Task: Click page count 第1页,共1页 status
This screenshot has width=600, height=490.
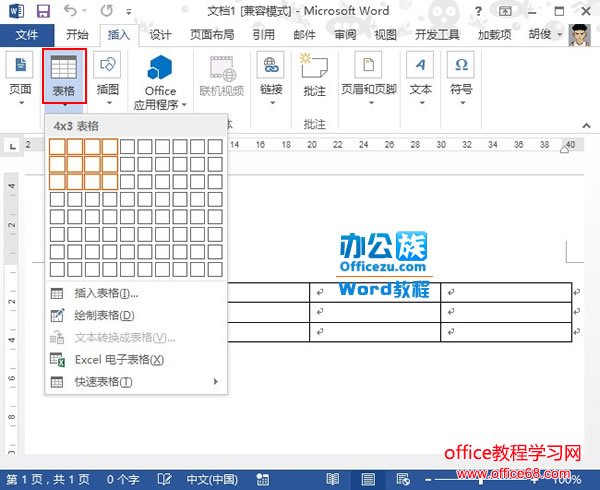Action: tap(48, 479)
